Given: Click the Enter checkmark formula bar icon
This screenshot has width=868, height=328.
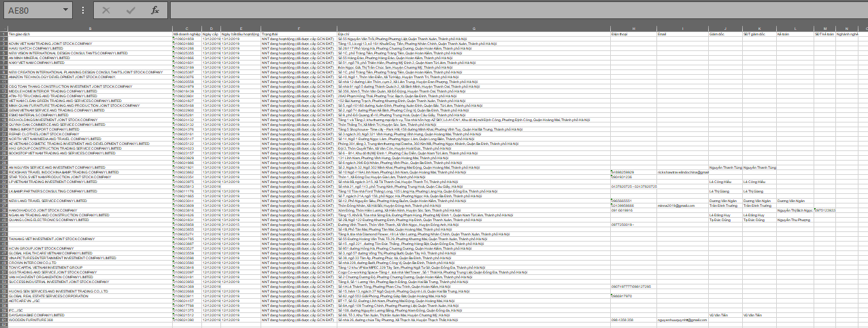Looking at the screenshot, I should coord(130,10).
